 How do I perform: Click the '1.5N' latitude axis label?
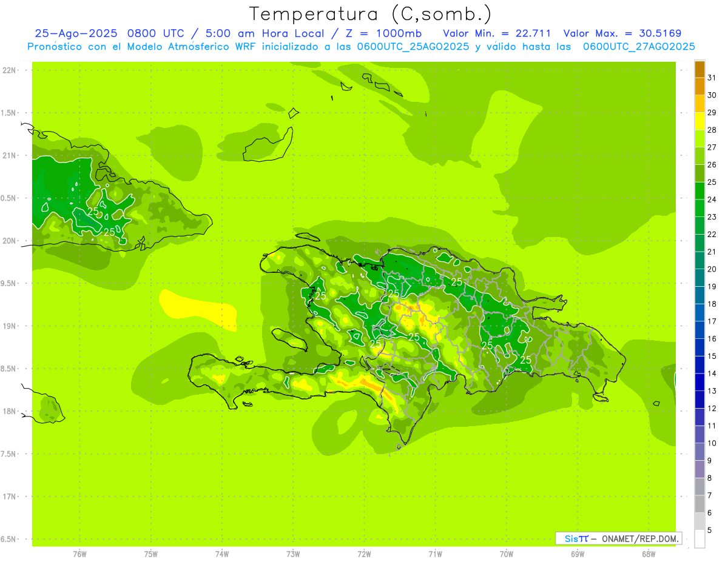click(x=10, y=113)
